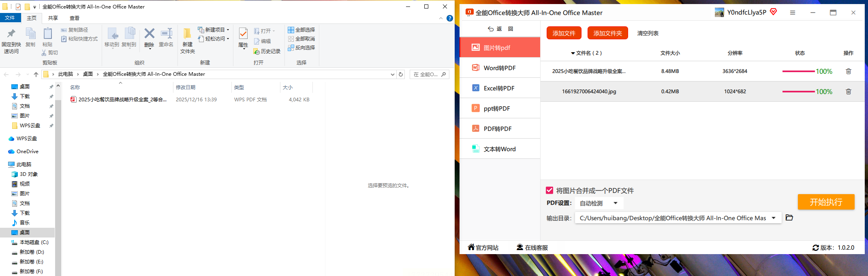This screenshot has height=276, width=868.
Task: Sort by 修改日期 column in Explorer
Action: 186,87
